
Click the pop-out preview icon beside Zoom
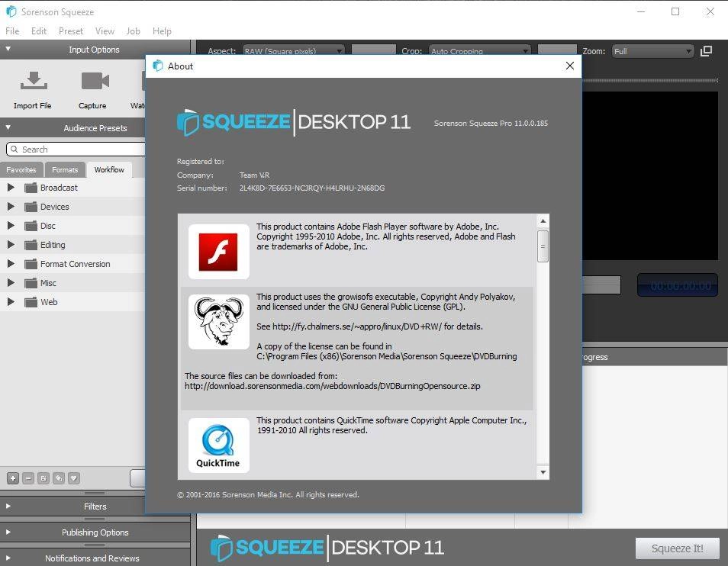[x=706, y=51]
